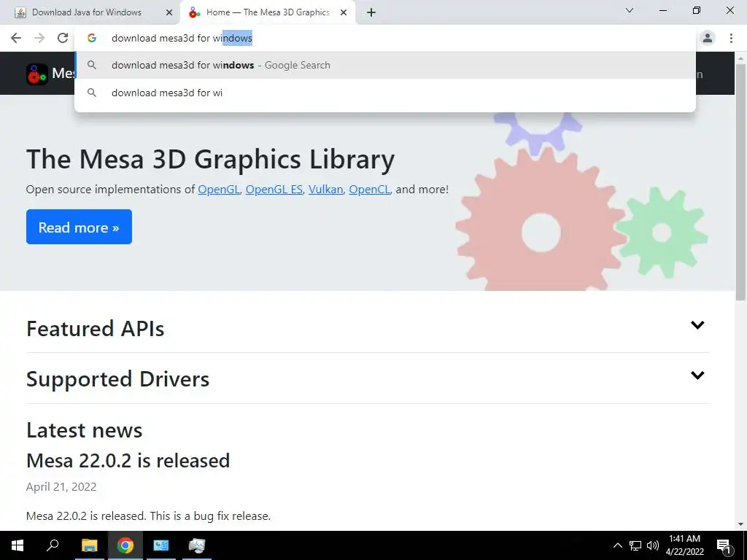747x560 pixels.
Task: Open the Chrome profile avatar icon
Action: pyautogui.click(x=708, y=38)
